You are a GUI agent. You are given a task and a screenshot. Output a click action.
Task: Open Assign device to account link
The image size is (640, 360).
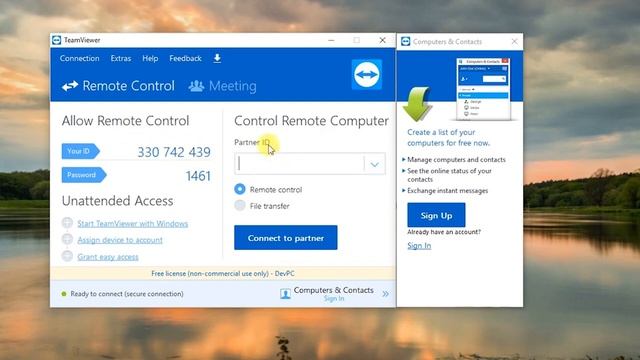[x=120, y=240]
